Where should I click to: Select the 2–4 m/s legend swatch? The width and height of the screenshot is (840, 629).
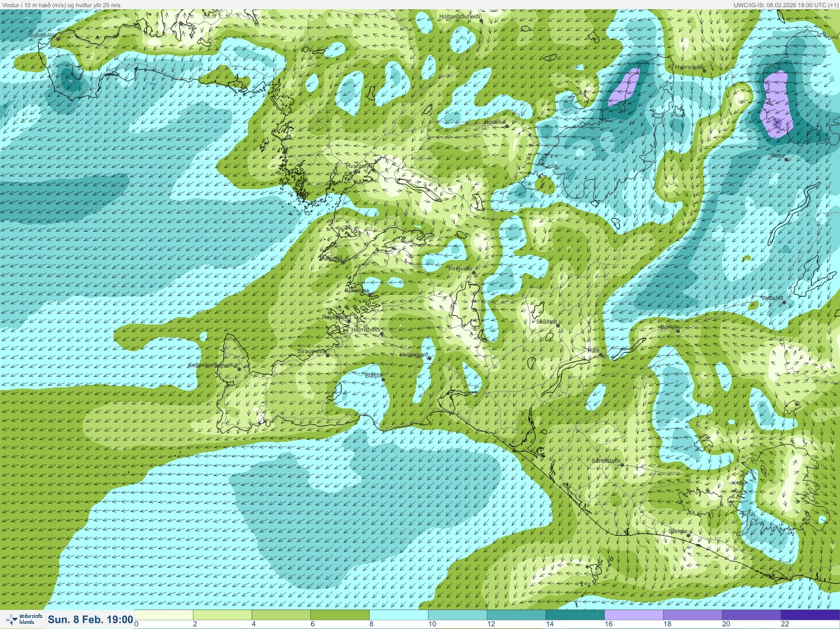[x=223, y=615]
